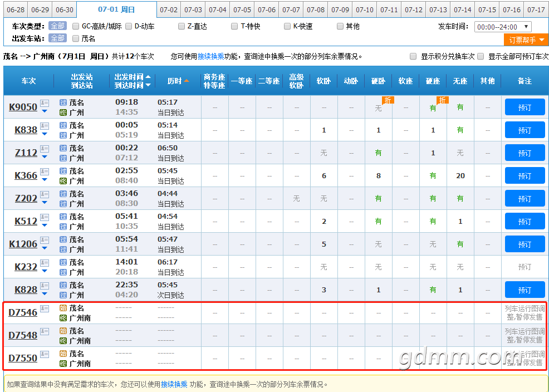Image resolution: width=549 pixels, height=392 pixels.
Task: Expand stop details arrow under K838
Action: (45, 134)
